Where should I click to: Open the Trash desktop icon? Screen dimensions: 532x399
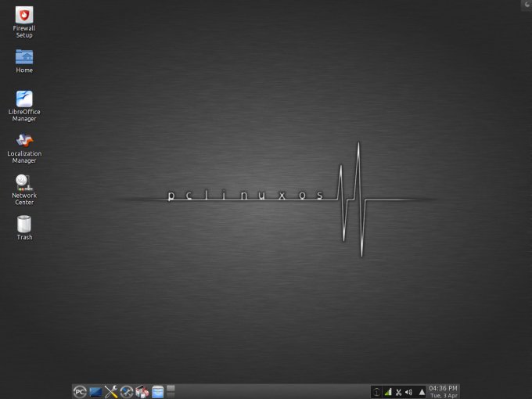(x=24, y=228)
